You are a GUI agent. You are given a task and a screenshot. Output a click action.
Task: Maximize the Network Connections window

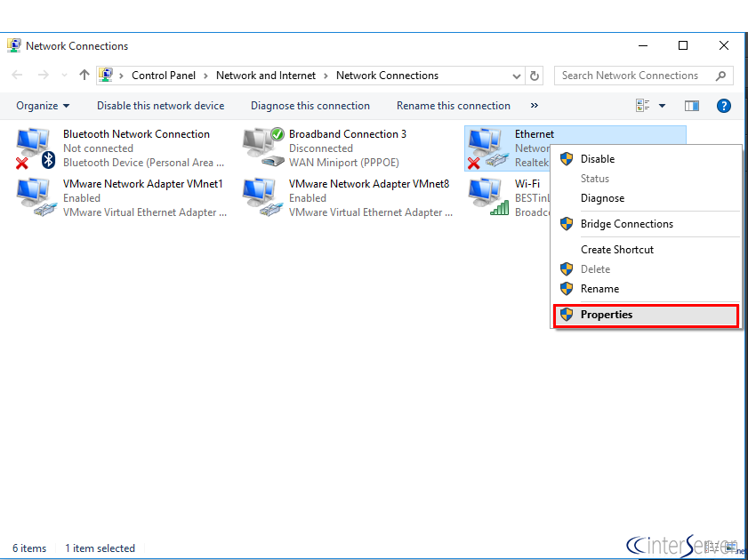click(683, 45)
